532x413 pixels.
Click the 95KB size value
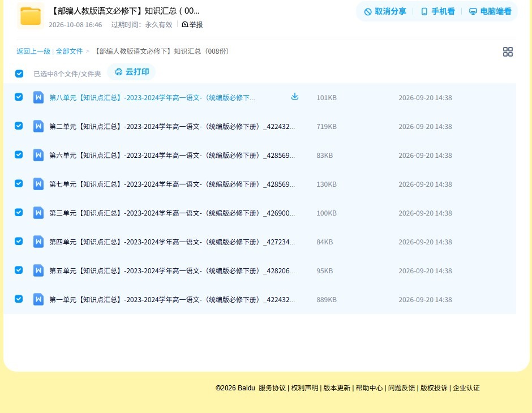click(325, 270)
